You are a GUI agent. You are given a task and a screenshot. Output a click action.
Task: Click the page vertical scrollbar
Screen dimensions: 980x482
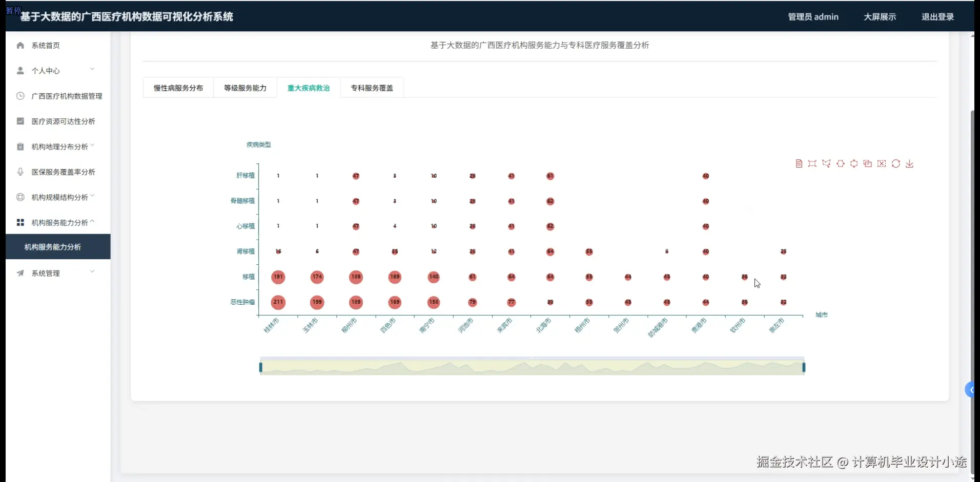[x=972, y=293]
